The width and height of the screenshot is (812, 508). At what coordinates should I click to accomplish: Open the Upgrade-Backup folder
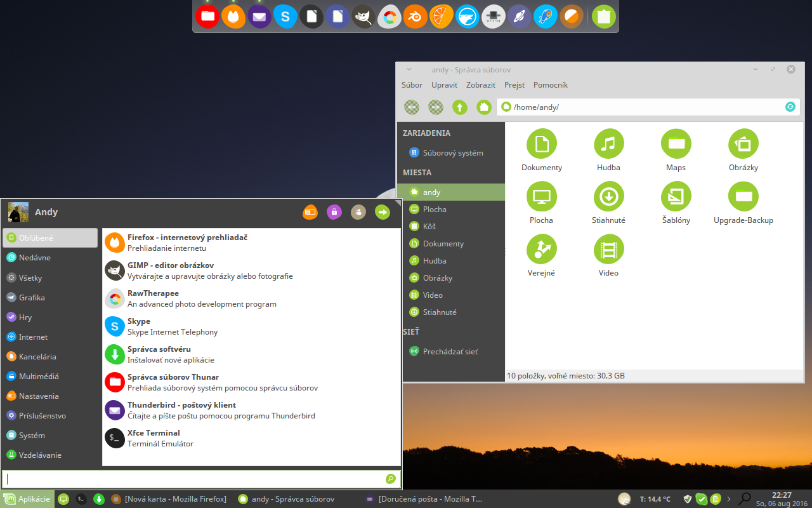point(743,203)
